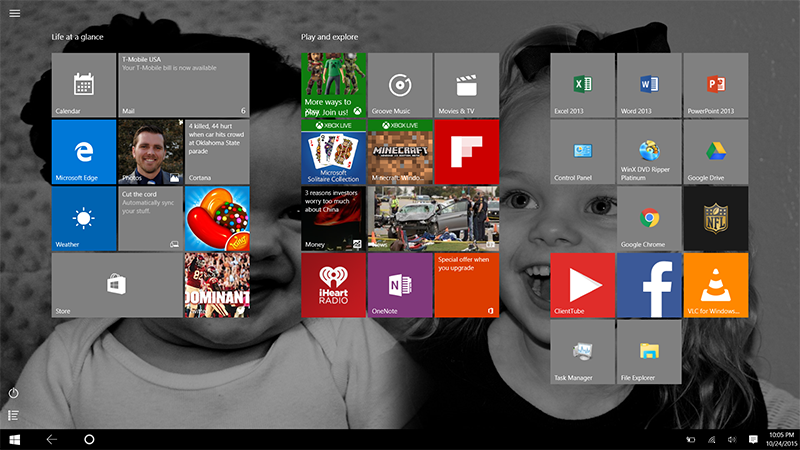Image resolution: width=800 pixels, height=450 pixels.
Task: Open the hamburger menu at top left
Action: 15,13
